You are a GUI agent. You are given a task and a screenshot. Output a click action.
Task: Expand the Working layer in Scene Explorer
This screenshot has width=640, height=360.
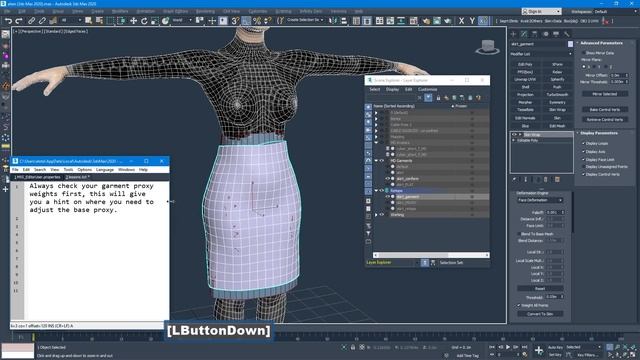pos(376,215)
